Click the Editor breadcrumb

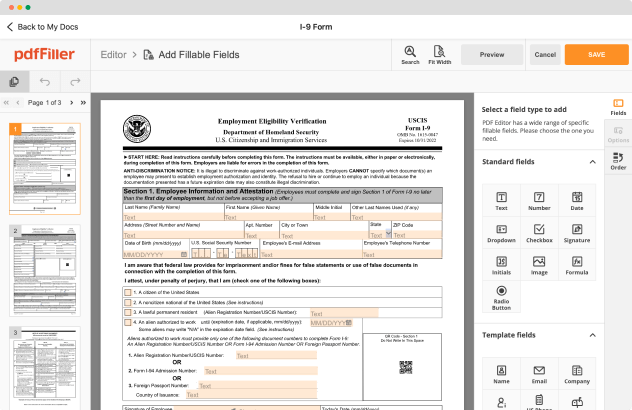pyautogui.click(x=113, y=55)
